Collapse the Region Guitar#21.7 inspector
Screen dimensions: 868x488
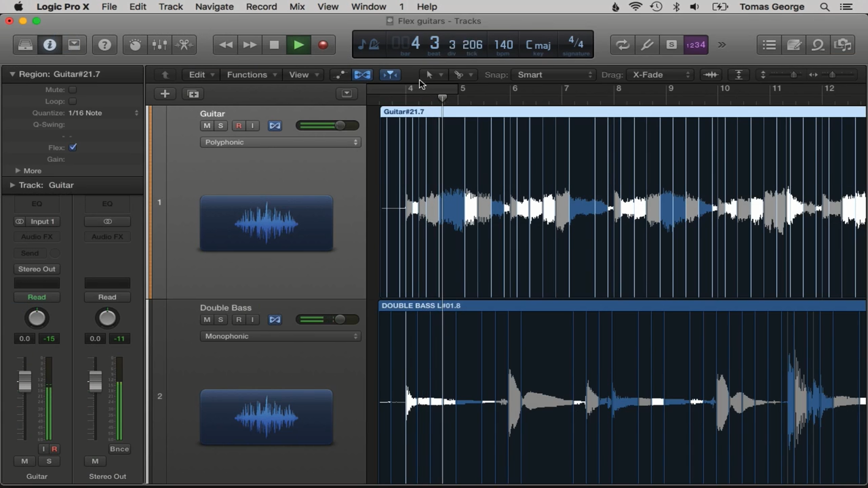12,74
